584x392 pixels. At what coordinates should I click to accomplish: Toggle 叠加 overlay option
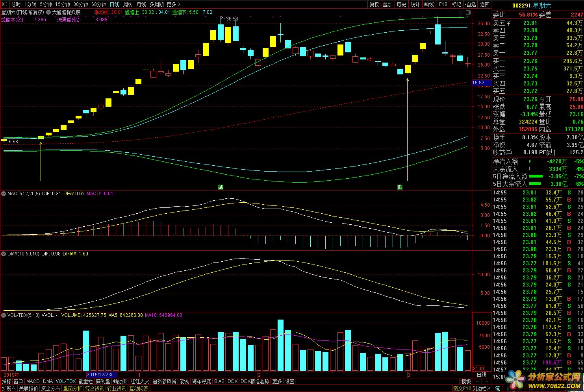point(388,4)
